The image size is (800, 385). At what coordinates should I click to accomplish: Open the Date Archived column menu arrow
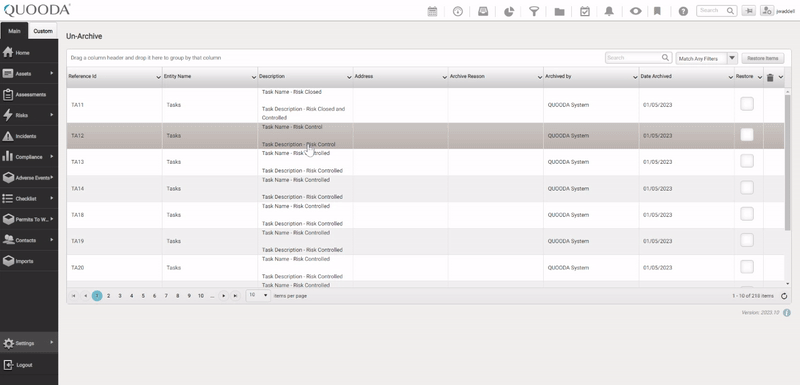tap(731, 77)
